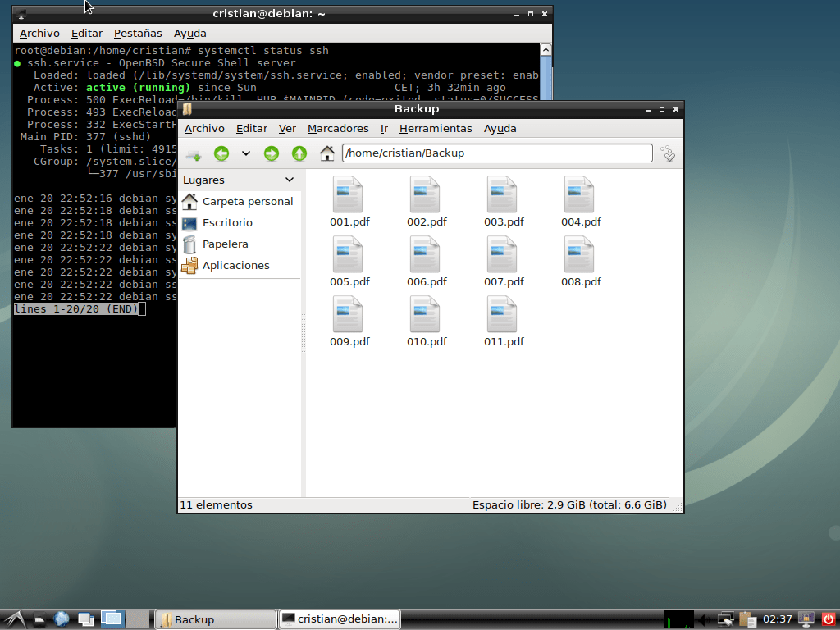The image size is (840, 630).
Task: Select Escritorio in the places sidebar
Action: 227,223
